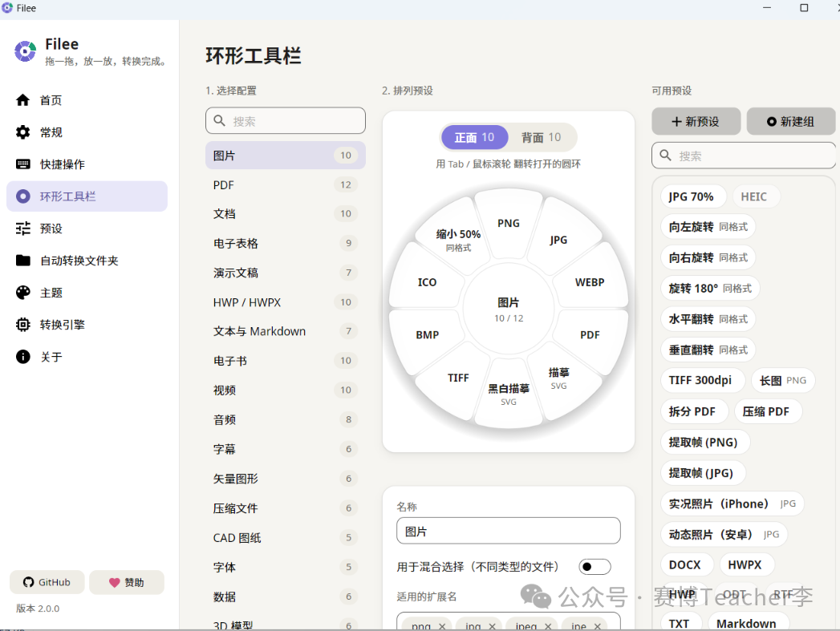Open the GitHub link button
840x631 pixels.
(47, 582)
